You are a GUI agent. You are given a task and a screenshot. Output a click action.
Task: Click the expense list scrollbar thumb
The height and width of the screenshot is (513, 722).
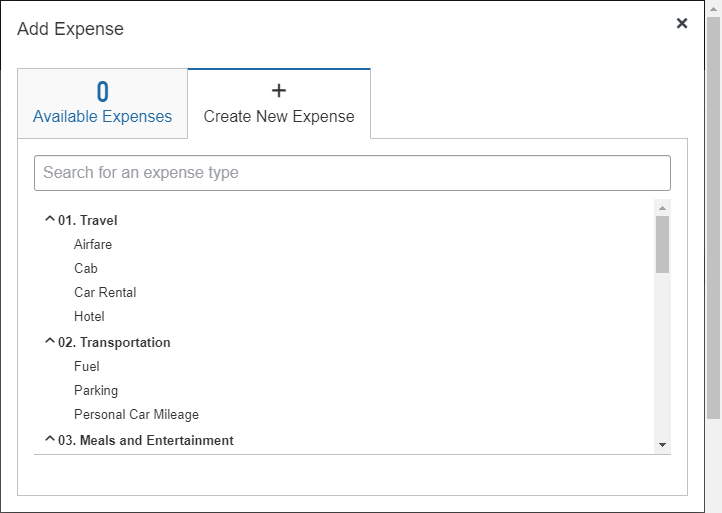pos(662,244)
